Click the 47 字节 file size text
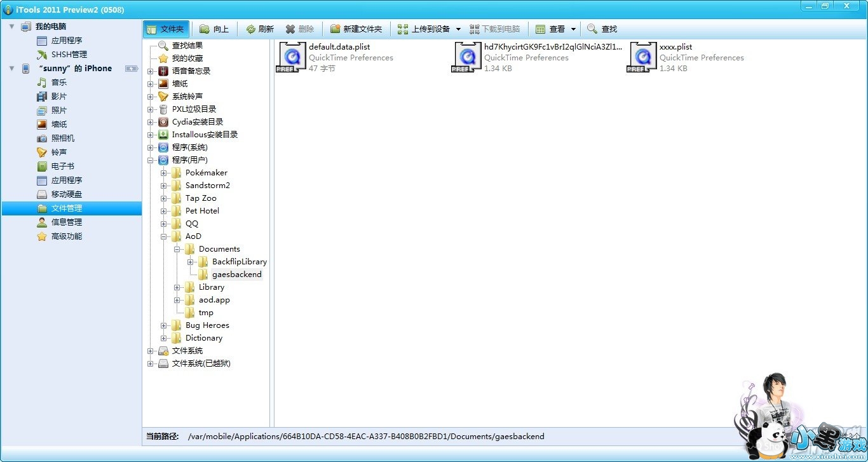This screenshot has height=462, width=868. coord(322,69)
